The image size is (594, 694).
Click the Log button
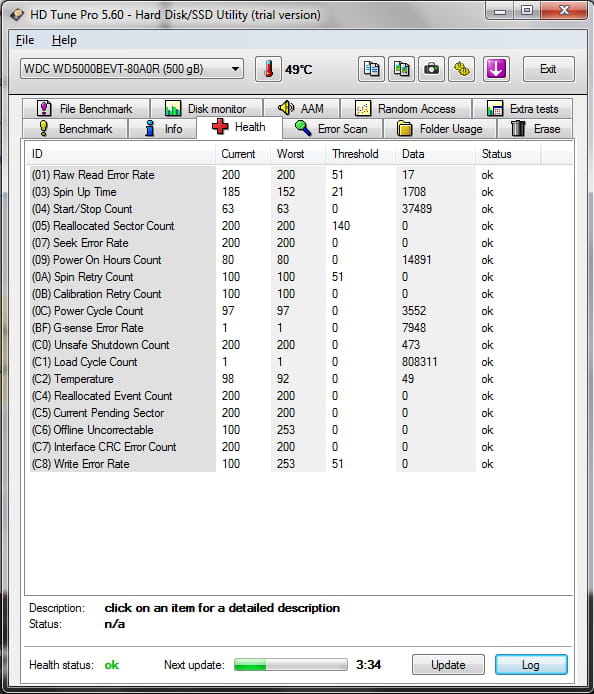point(531,664)
